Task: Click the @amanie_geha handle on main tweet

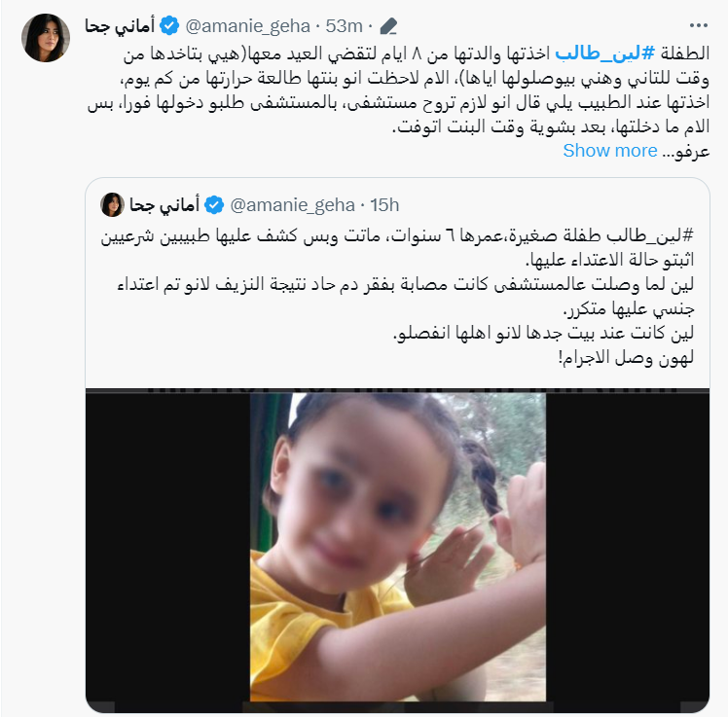Action: 247,26
